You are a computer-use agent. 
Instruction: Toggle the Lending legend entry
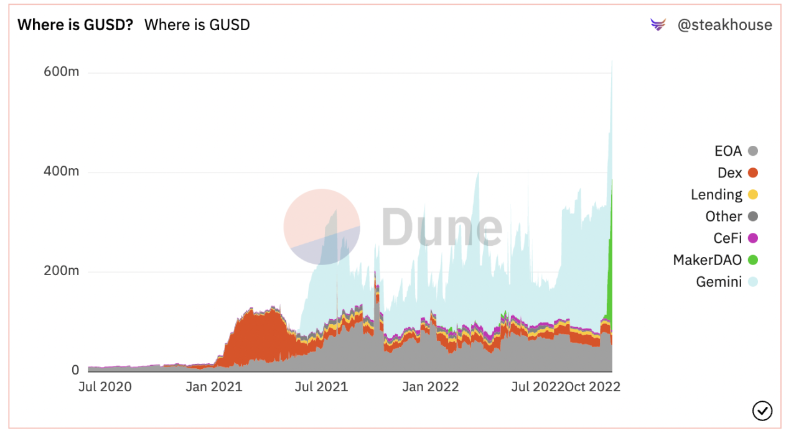(724, 195)
